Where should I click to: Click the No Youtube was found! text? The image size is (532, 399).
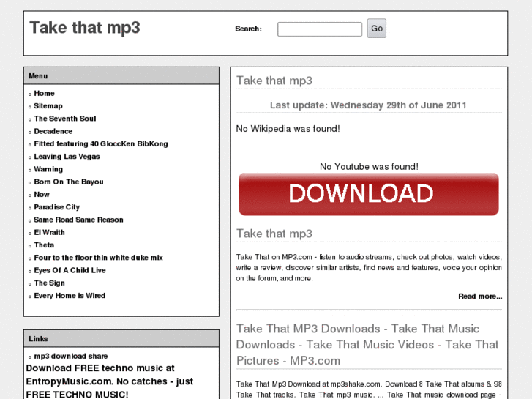tap(369, 167)
